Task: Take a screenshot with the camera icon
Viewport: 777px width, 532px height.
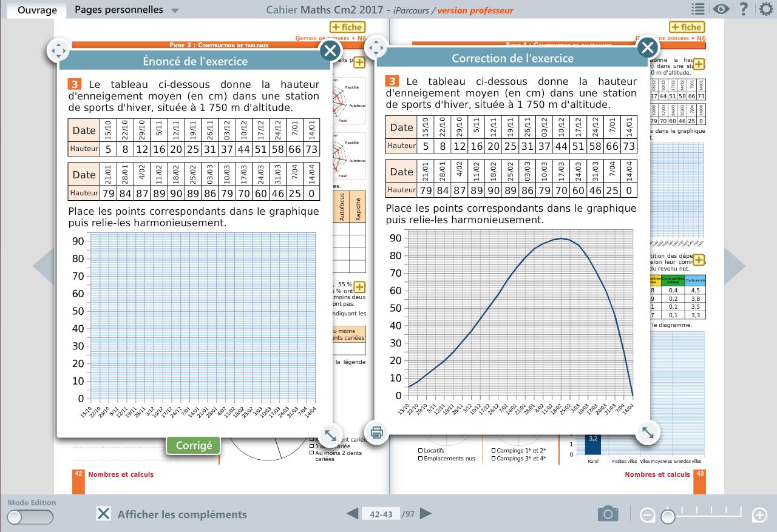Action: [608, 514]
